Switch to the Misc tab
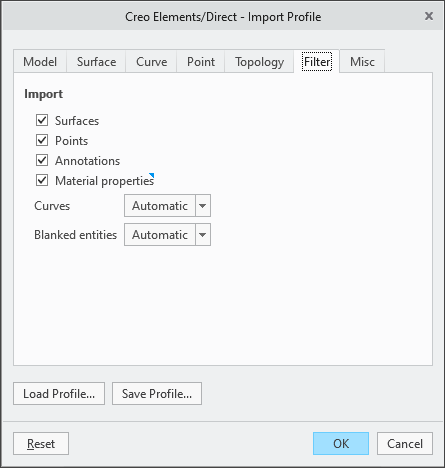The image size is (445, 468). point(362,61)
